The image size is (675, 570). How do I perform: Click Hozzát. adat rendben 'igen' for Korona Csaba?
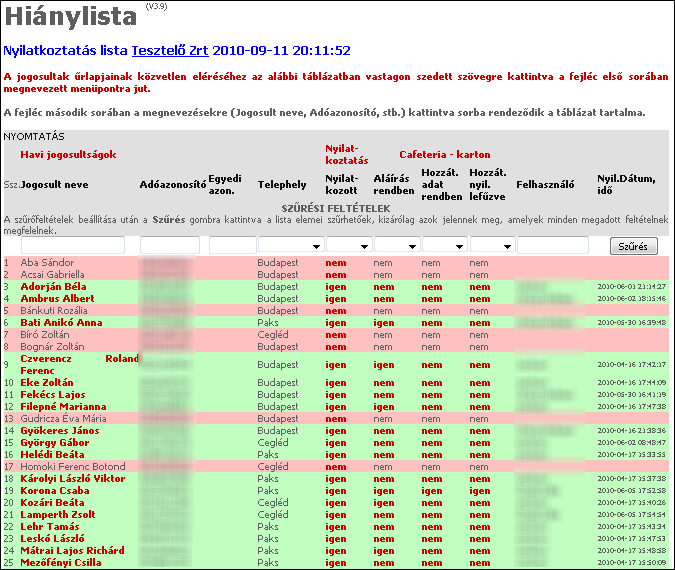432,491
